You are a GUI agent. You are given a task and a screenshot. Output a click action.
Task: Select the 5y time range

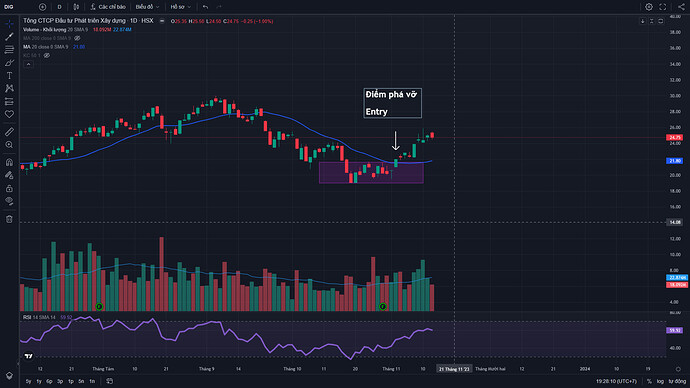[29, 381]
